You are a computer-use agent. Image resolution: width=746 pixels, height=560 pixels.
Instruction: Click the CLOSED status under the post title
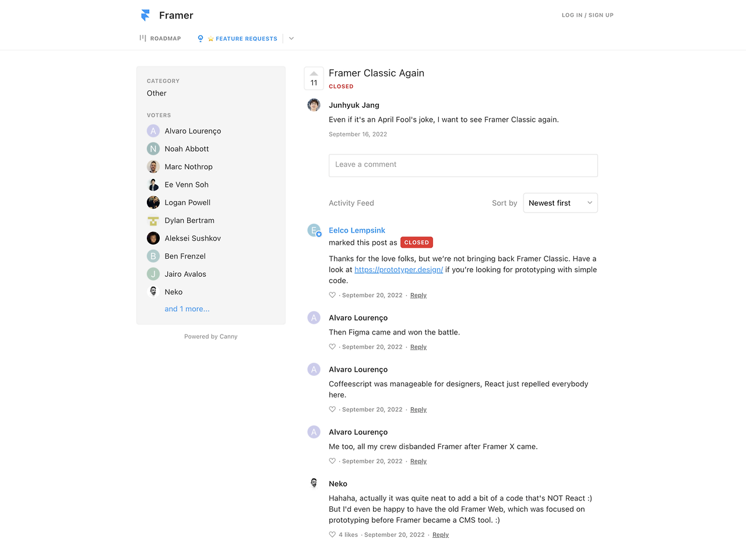click(341, 86)
